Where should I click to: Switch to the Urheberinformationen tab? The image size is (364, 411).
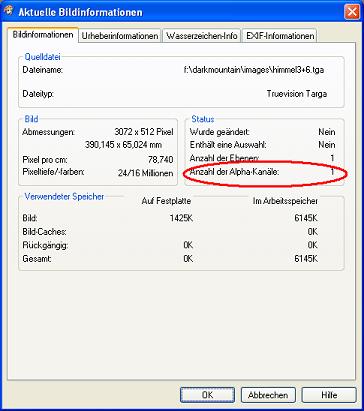pos(120,36)
